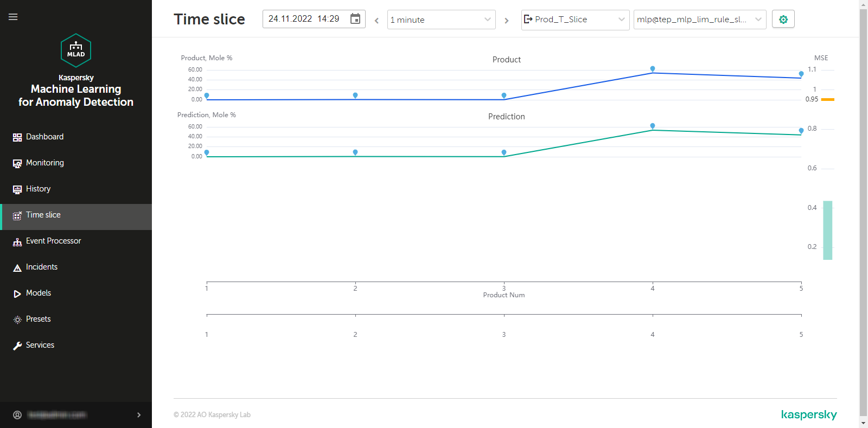
Task: Open the Prod_T_Slice preset dropdown
Action: point(575,20)
